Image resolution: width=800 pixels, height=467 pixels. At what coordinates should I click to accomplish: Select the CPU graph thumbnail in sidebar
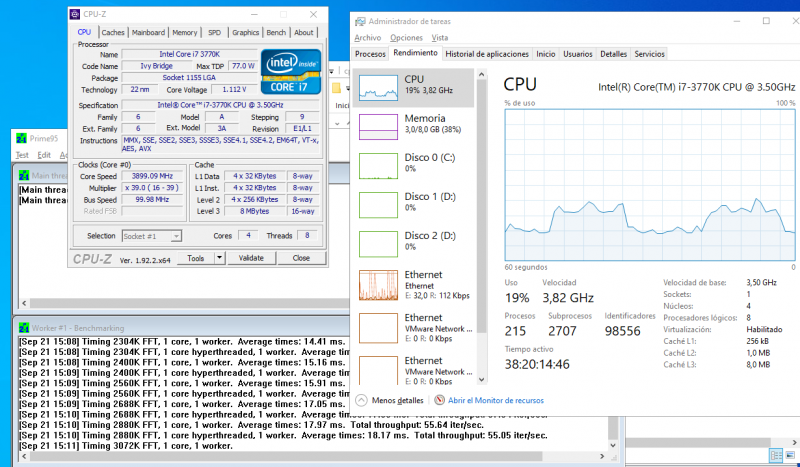click(x=378, y=88)
